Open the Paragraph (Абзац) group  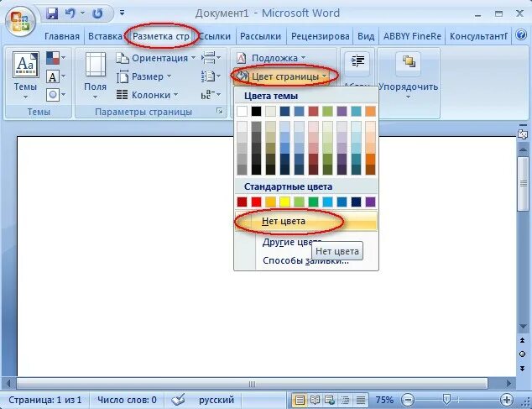(x=357, y=68)
